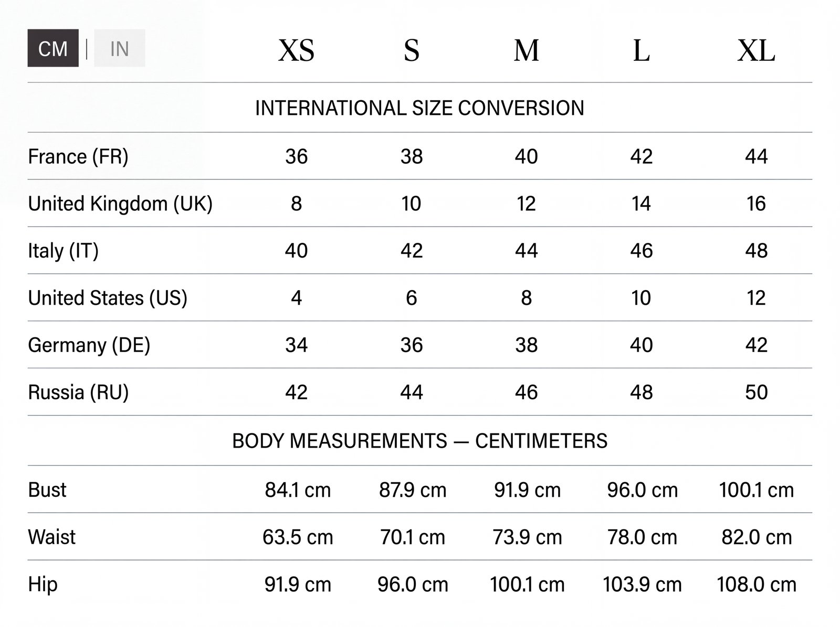The width and height of the screenshot is (840, 627).
Task: Click the Bust row label
Action: pos(47,490)
